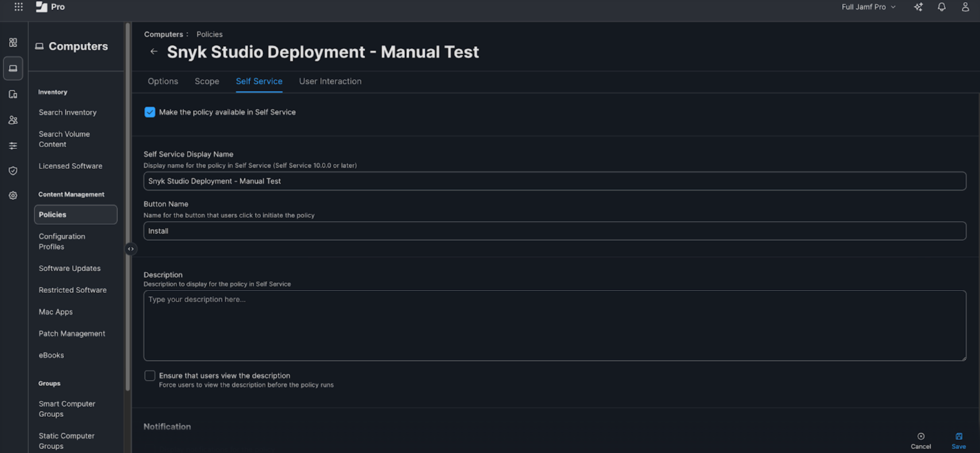Image resolution: width=980 pixels, height=453 pixels.
Task: Click the notifications bell icon
Action: (942, 7)
